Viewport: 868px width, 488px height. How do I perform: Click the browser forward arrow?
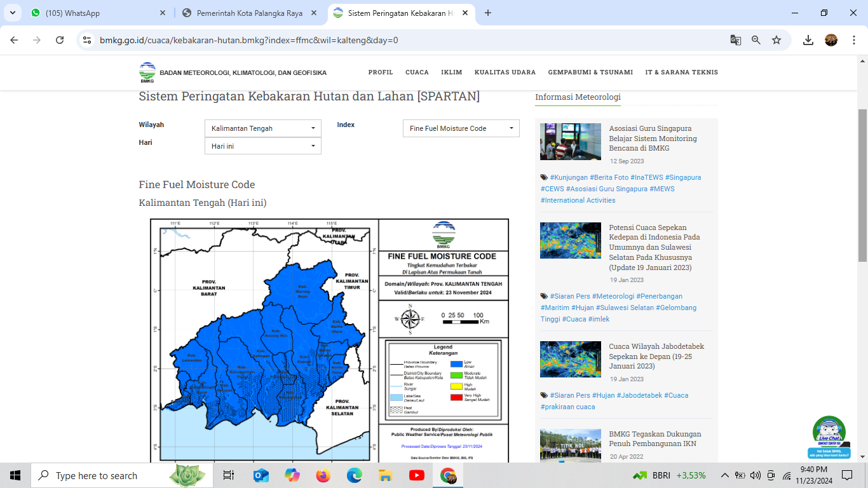click(37, 39)
